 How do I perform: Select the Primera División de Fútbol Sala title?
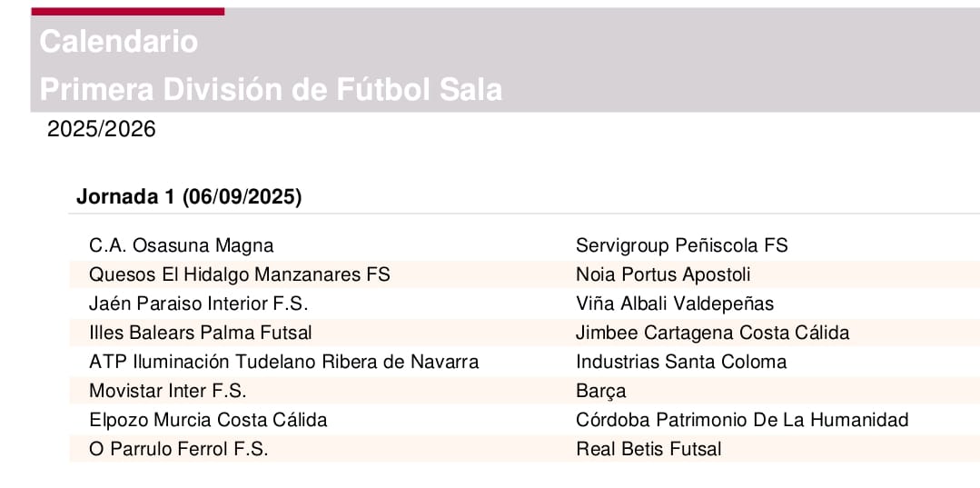coord(271,89)
